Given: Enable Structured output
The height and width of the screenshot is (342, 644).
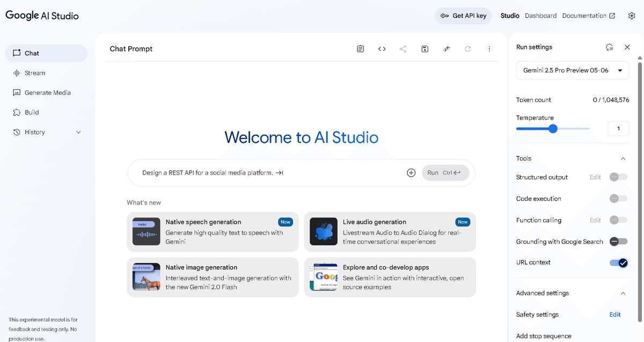Looking at the screenshot, I should pos(618,177).
